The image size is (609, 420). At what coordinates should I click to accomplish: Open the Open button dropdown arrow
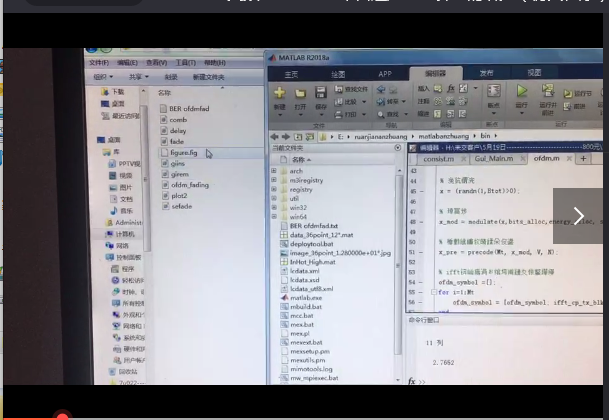(x=300, y=115)
